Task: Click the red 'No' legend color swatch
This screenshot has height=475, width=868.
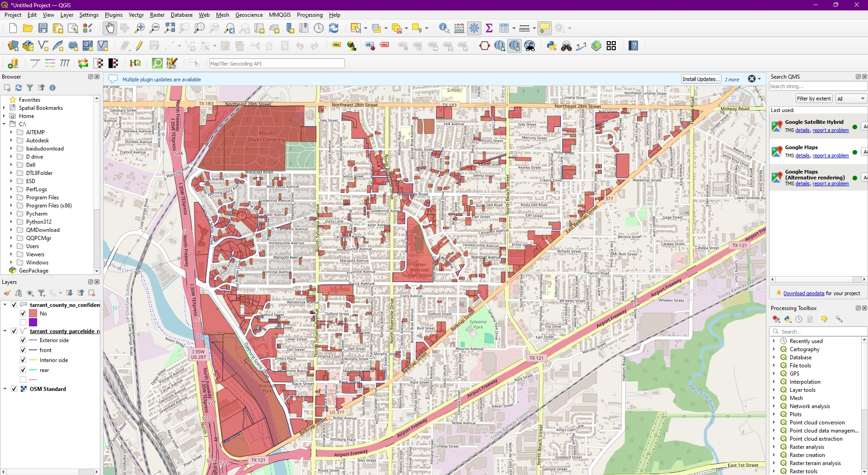Action: (x=33, y=314)
